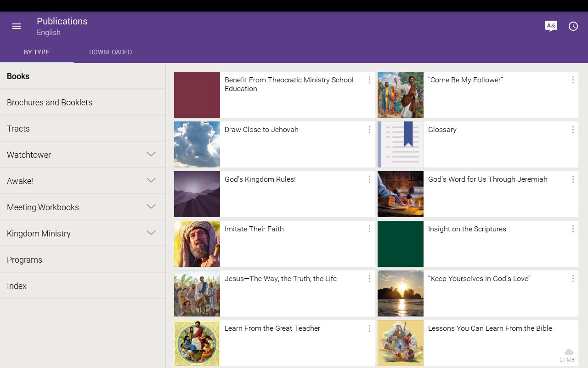Open the history clock icon
Screen dimensions: 588x368
pos(573,26)
